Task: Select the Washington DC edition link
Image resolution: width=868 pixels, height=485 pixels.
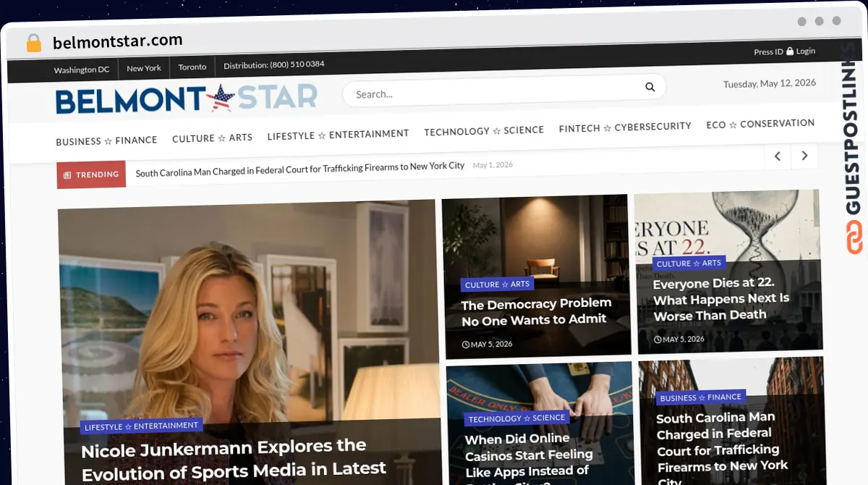Action: 82,69
